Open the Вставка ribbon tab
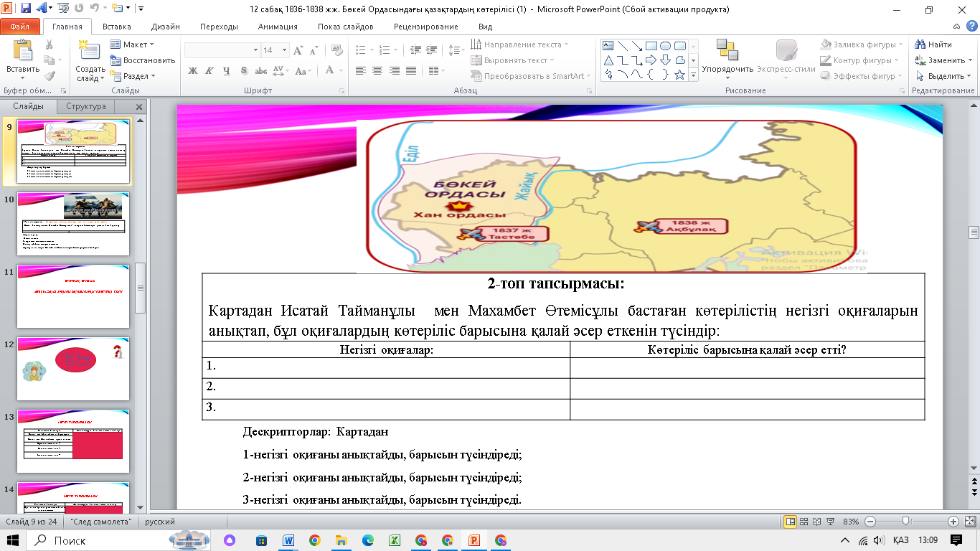This screenshot has width=980, height=551. (116, 27)
